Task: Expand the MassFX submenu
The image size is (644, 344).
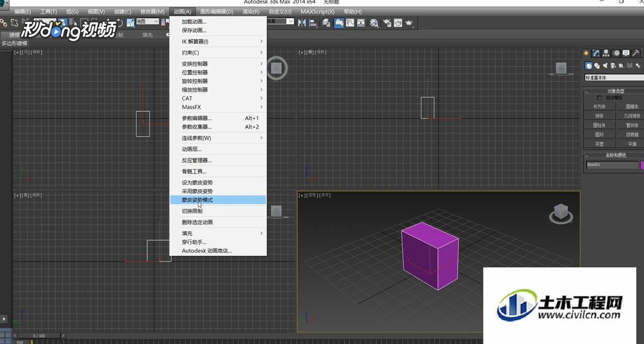Action: (218, 107)
